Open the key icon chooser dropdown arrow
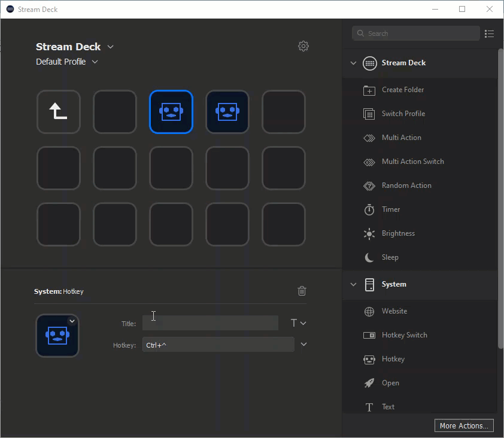504x438 pixels. pyautogui.click(x=72, y=321)
